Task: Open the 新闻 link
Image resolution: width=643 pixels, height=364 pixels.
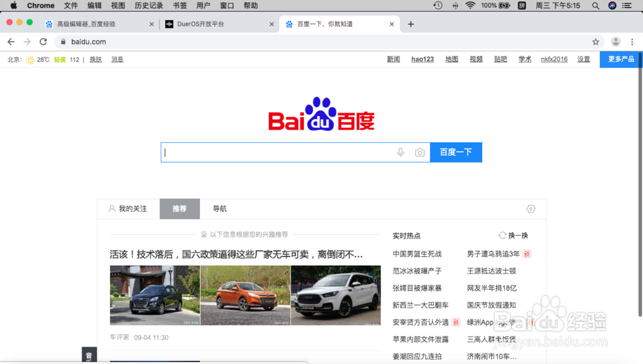Action: [394, 59]
